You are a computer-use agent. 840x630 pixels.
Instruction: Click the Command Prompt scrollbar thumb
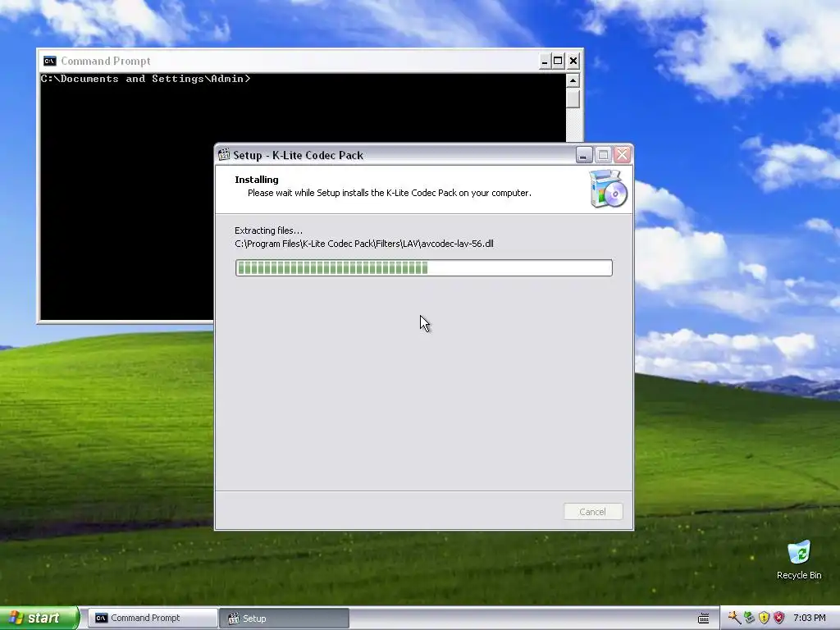pos(573,98)
